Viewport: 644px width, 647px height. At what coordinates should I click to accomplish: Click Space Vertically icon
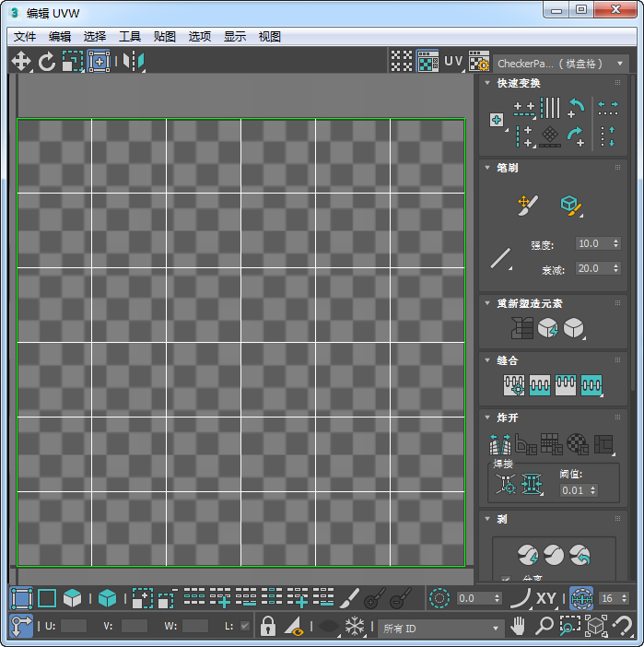tap(608, 136)
